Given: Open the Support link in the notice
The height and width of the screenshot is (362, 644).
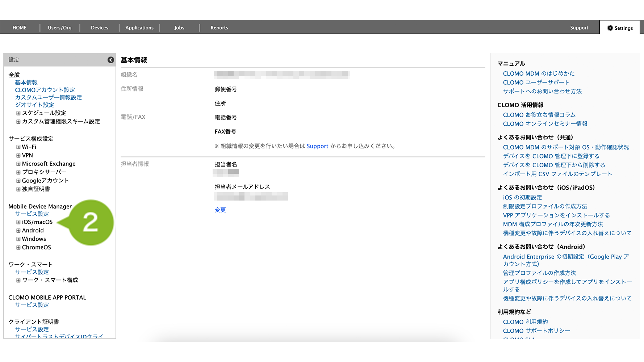Looking at the screenshot, I should coord(317,146).
